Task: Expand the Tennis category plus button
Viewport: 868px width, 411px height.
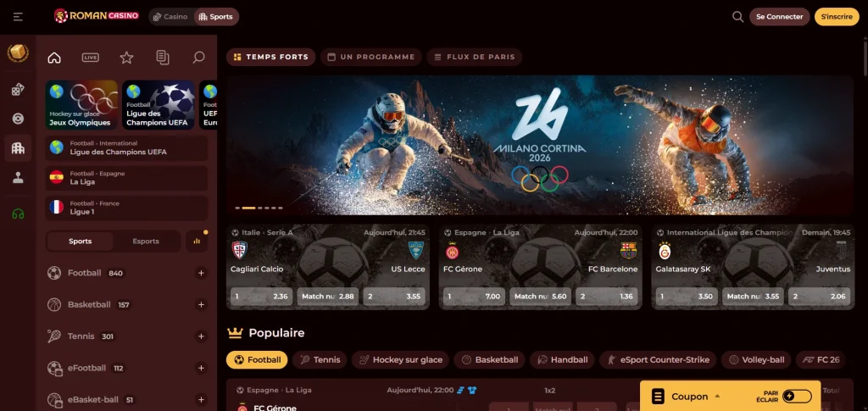Action: point(201,336)
